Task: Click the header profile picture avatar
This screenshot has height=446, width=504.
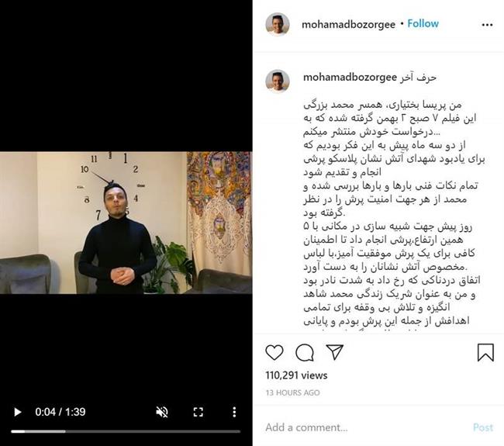Action: click(278, 25)
